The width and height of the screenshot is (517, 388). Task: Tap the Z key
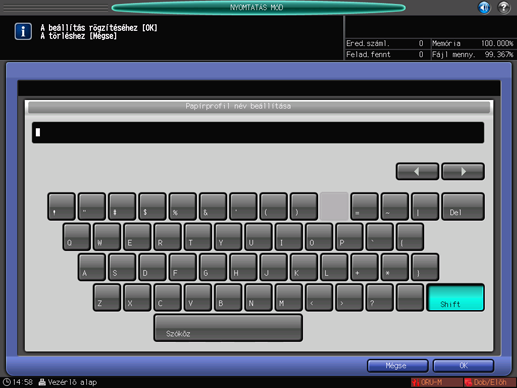(x=107, y=298)
